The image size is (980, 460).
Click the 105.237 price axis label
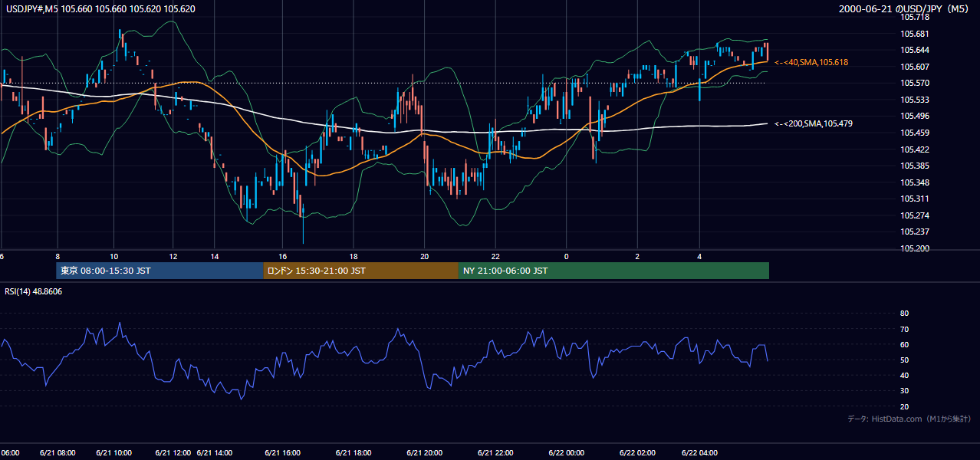[x=915, y=232]
